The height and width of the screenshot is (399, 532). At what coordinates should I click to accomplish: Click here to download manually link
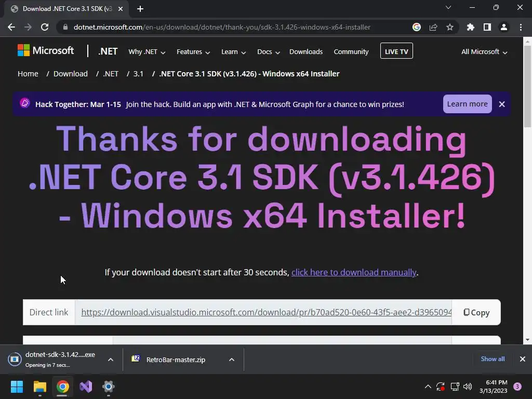353,272
